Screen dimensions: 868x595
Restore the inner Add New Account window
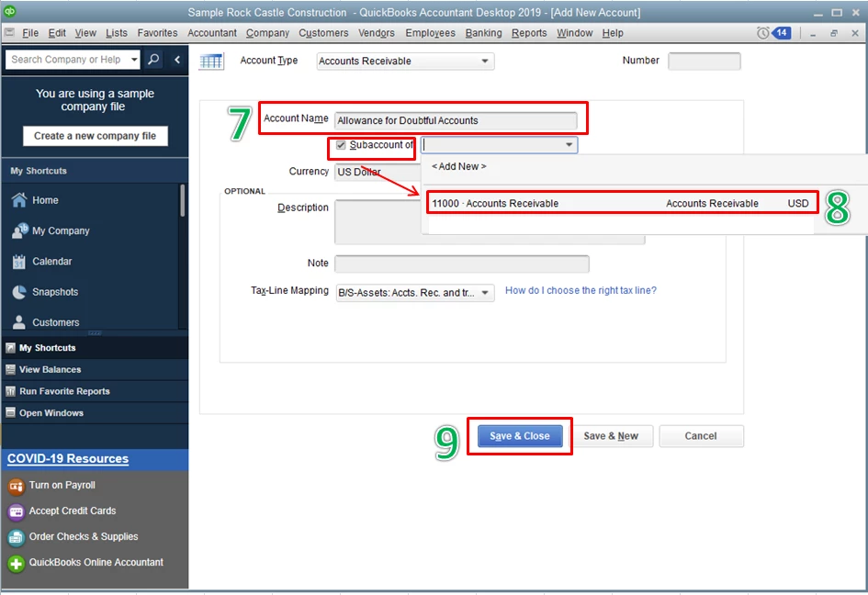[834, 33]
